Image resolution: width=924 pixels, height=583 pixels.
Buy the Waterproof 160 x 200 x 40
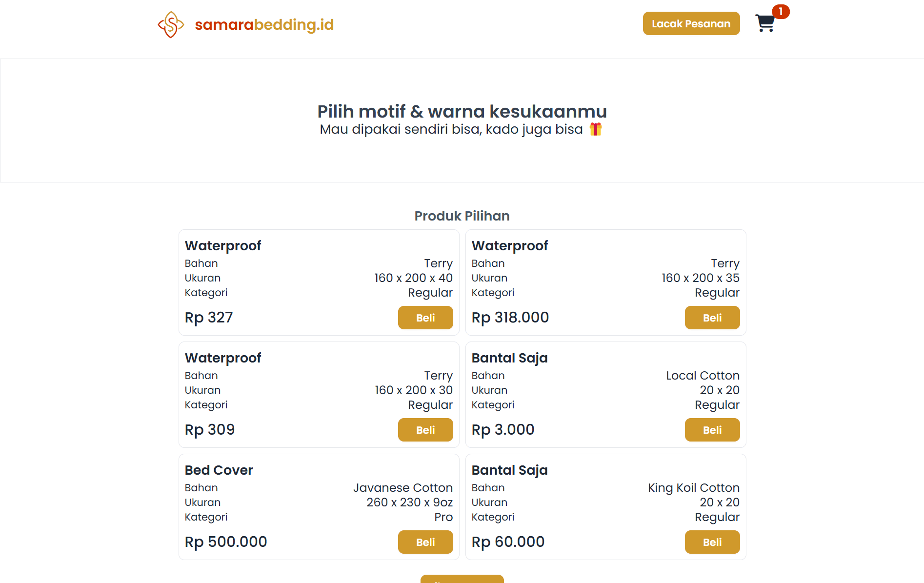point(425,318)
